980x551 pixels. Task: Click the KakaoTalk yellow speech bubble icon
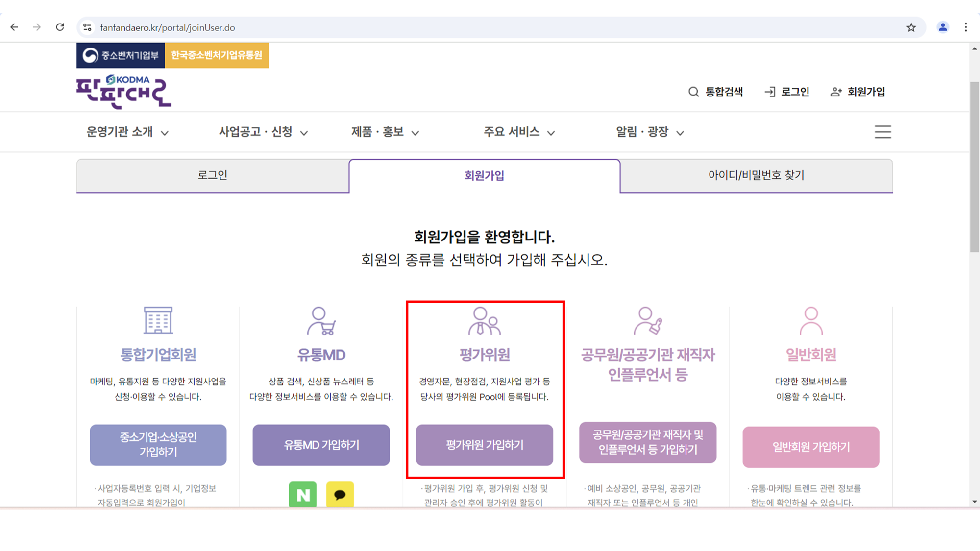[x=340, y=494]
